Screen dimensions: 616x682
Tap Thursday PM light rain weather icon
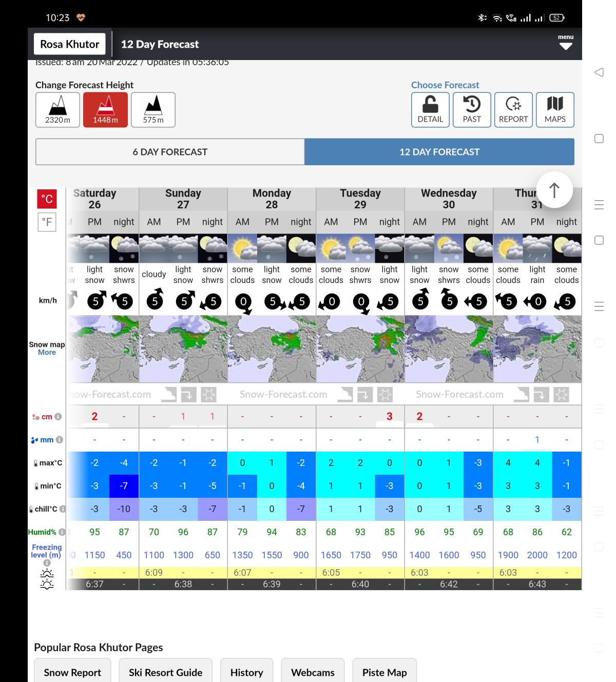tap(537, 248)
